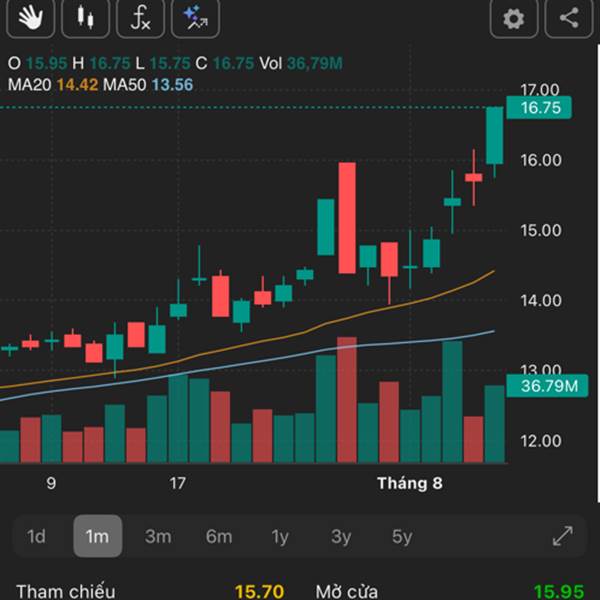Tap the 9 date axis label
Screen dimensions: 600x600
click(51, 483)
